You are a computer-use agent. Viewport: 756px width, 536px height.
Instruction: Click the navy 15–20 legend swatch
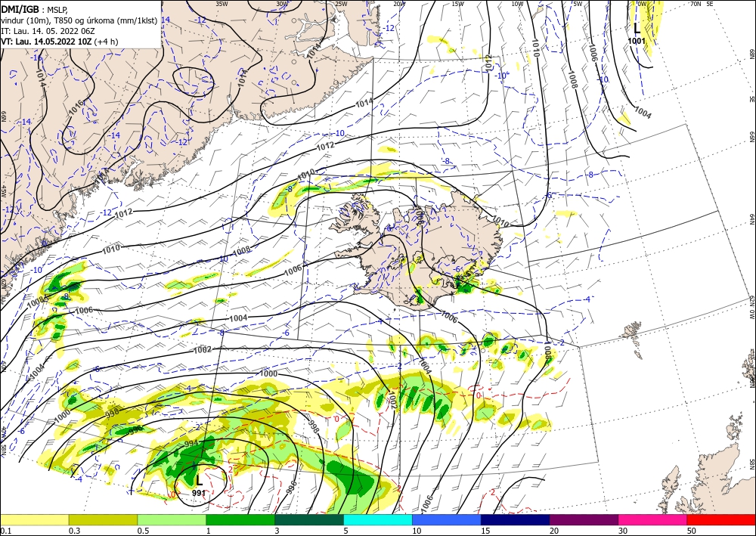(x=516, y=519)
